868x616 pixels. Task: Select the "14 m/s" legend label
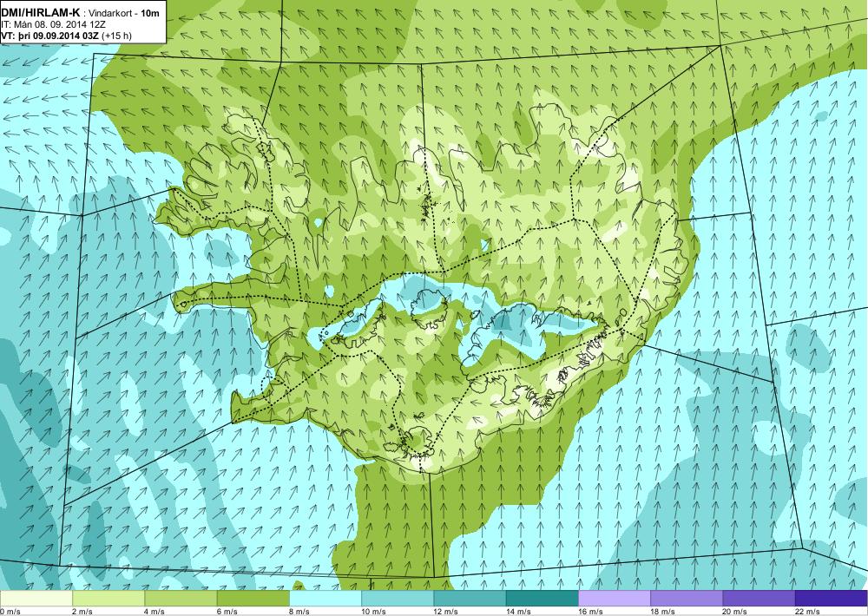[519, 612]
